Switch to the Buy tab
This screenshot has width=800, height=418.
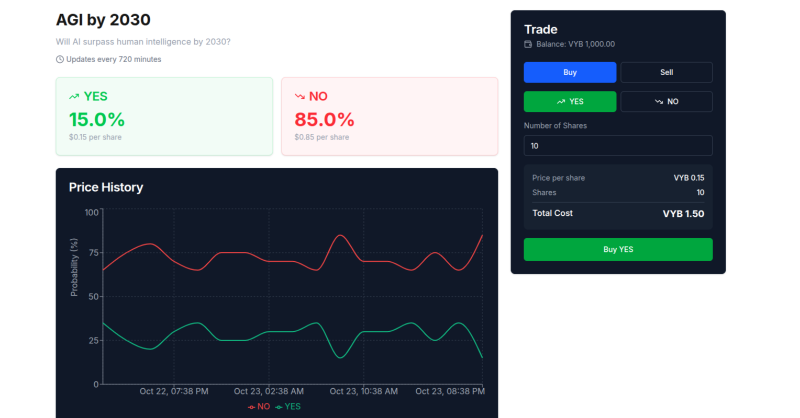click(569, 72)
